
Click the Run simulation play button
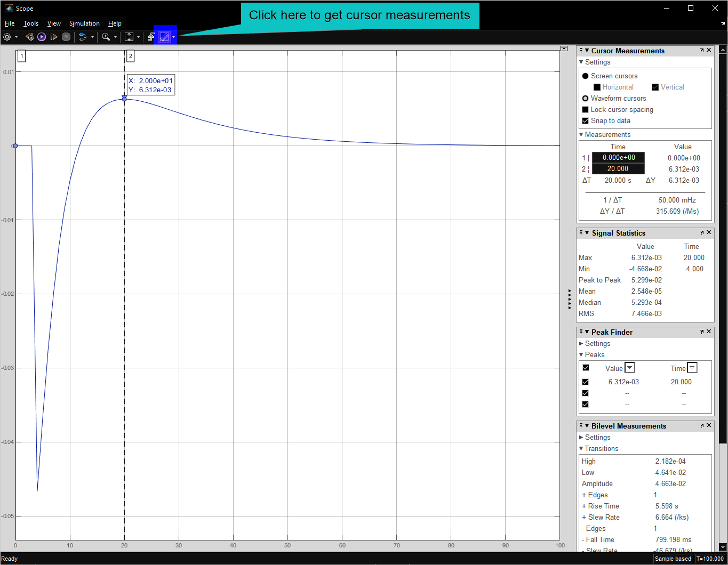pos(42,37)
